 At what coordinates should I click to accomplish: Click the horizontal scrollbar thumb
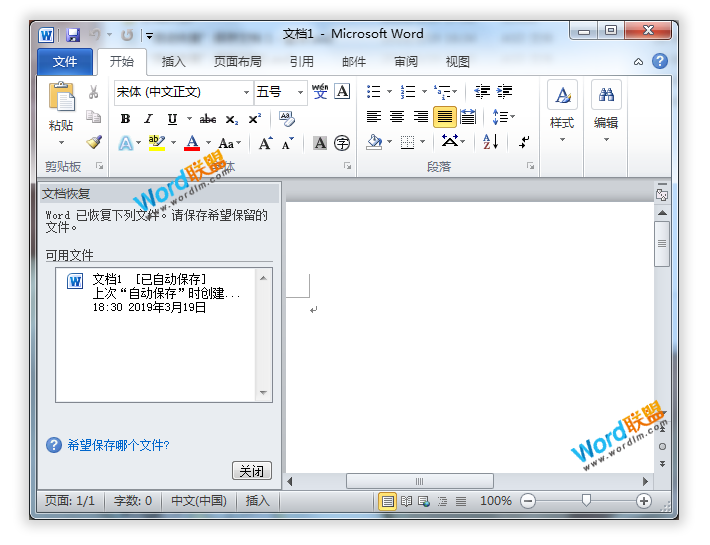coord(420,481)
